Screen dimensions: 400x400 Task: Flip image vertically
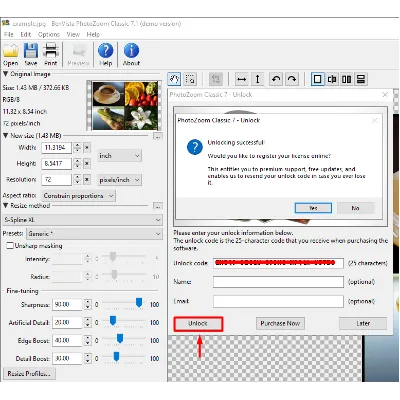tap(257, 79)
